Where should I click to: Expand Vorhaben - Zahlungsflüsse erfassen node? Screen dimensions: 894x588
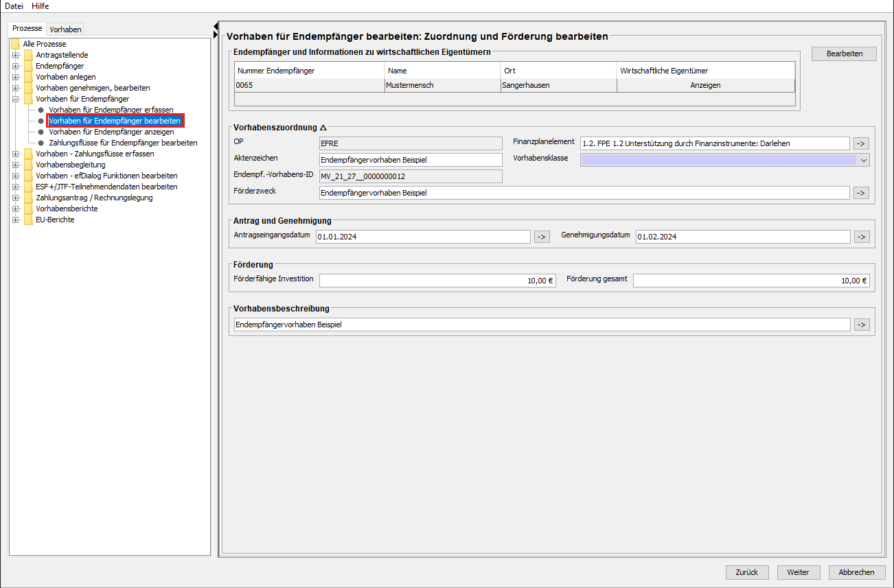pos(15,154)
